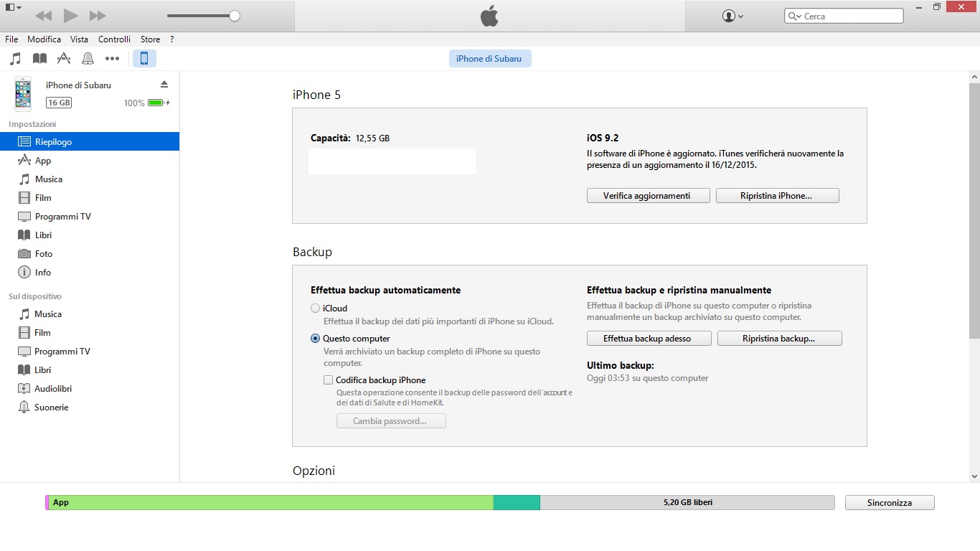Open Programmi TV under Impostazioni
This screenshot has height=551, width=980.
[90, 217]
